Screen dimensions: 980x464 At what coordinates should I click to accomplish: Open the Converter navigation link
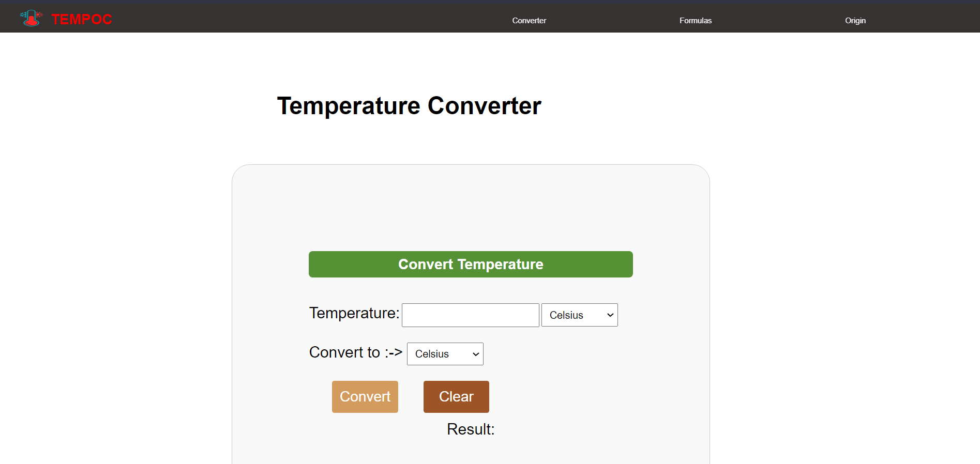tap(529, 21)
